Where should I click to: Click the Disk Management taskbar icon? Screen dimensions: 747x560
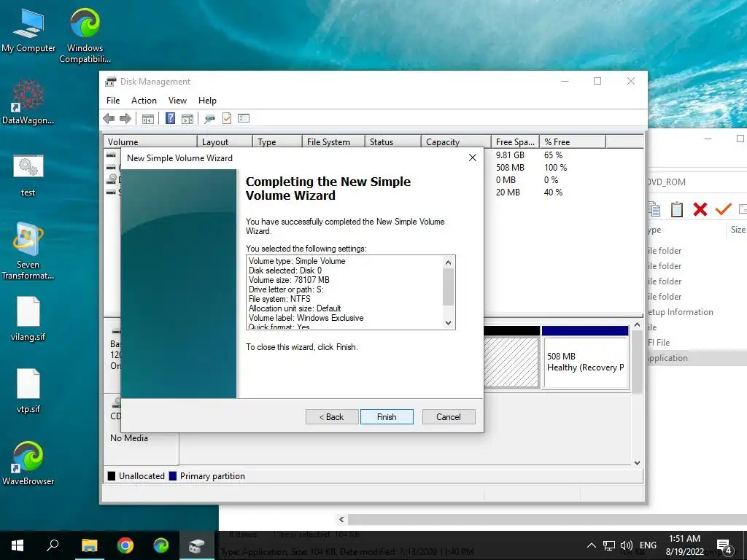tap(197, 545)
